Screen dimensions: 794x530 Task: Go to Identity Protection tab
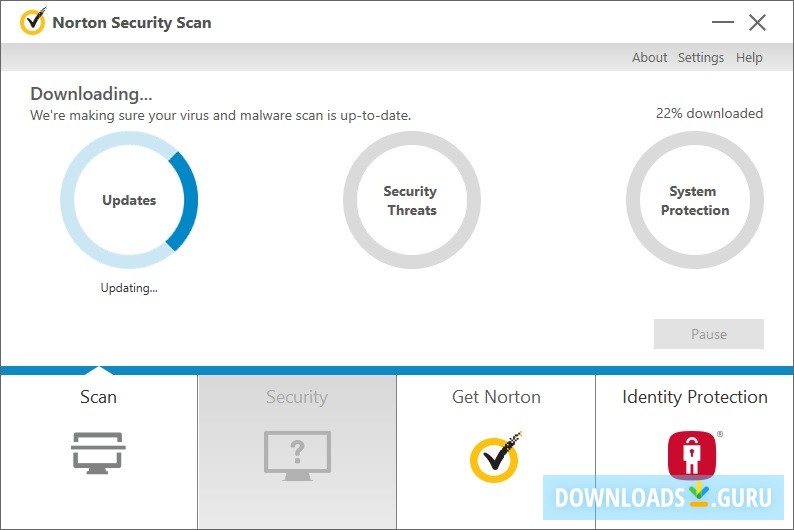tap(694, 397)
